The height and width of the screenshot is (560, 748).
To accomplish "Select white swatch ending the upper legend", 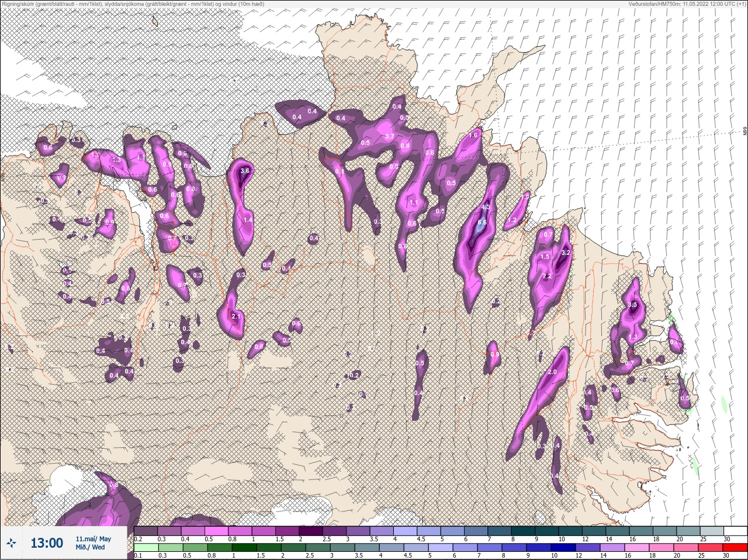I will tap(735, 531).
